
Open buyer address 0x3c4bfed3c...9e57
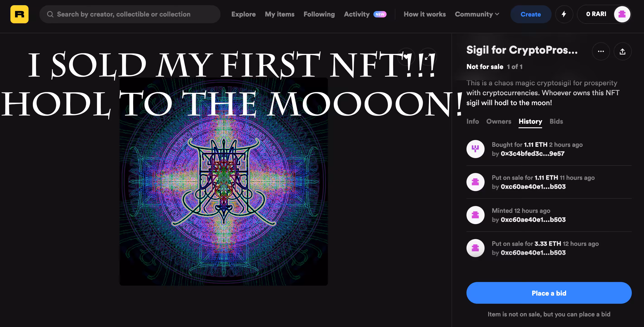click(x=533, y=154)
